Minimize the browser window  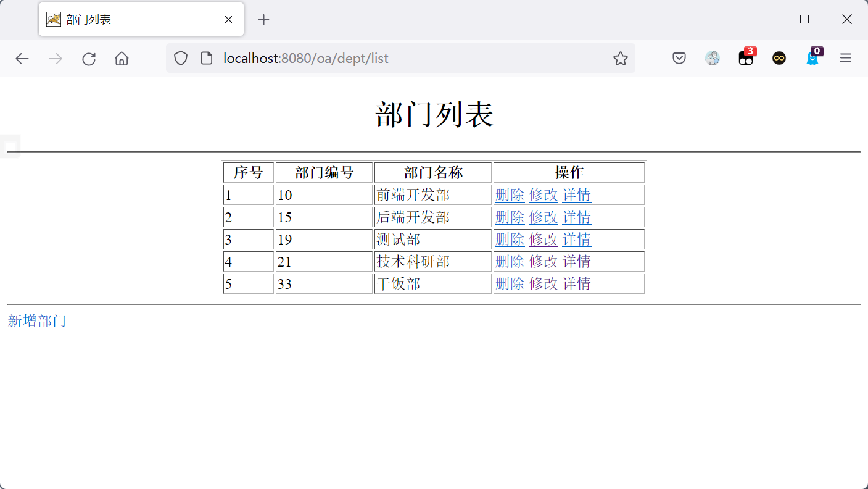click(762, 19)
